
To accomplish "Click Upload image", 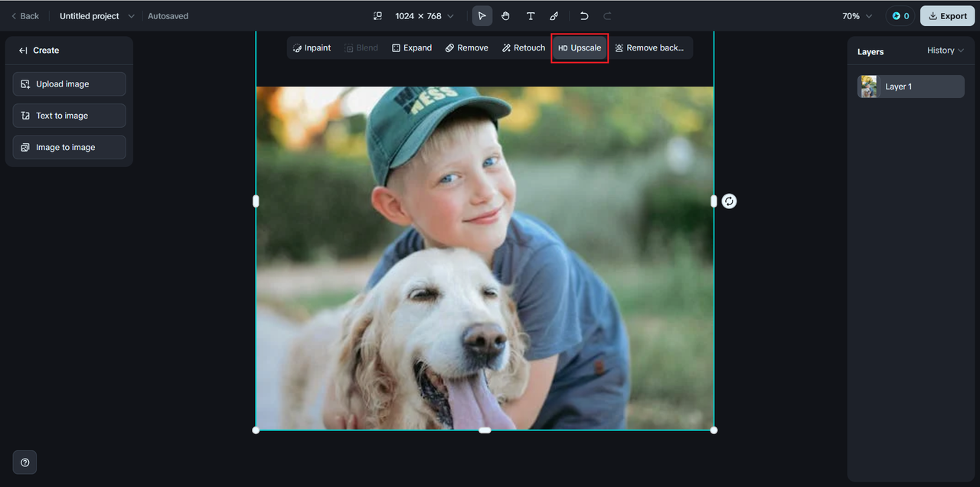I will [x=69, y=84].
